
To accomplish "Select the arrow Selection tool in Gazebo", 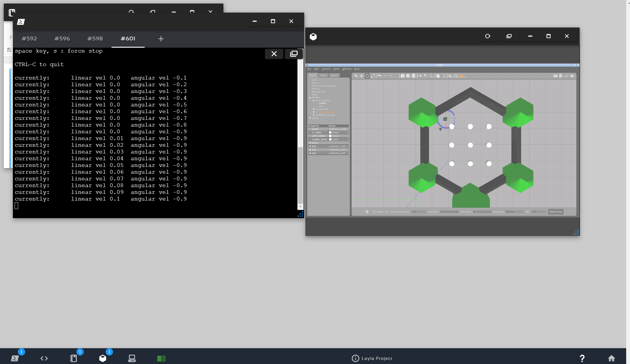I will [x=356, y=76].
